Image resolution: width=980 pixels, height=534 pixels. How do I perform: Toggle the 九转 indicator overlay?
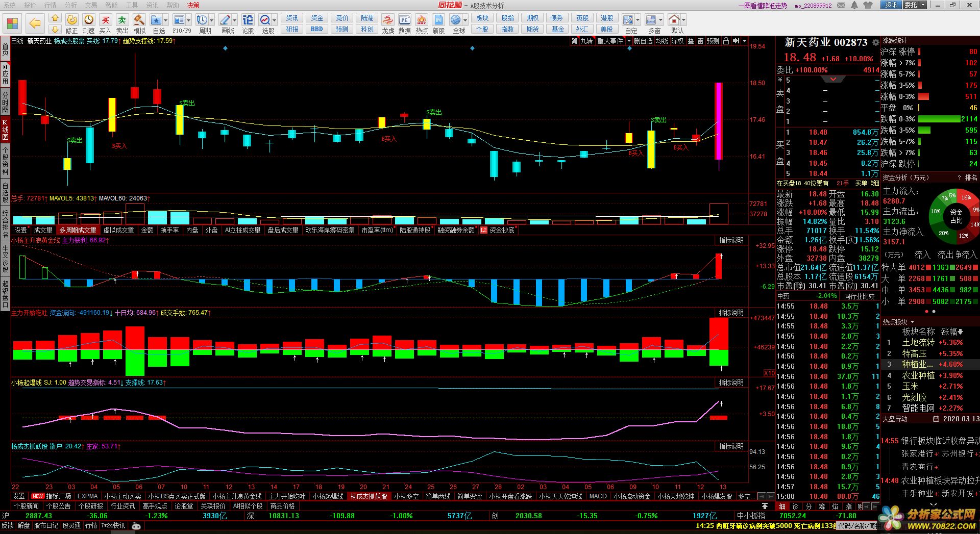coord(586,41)
